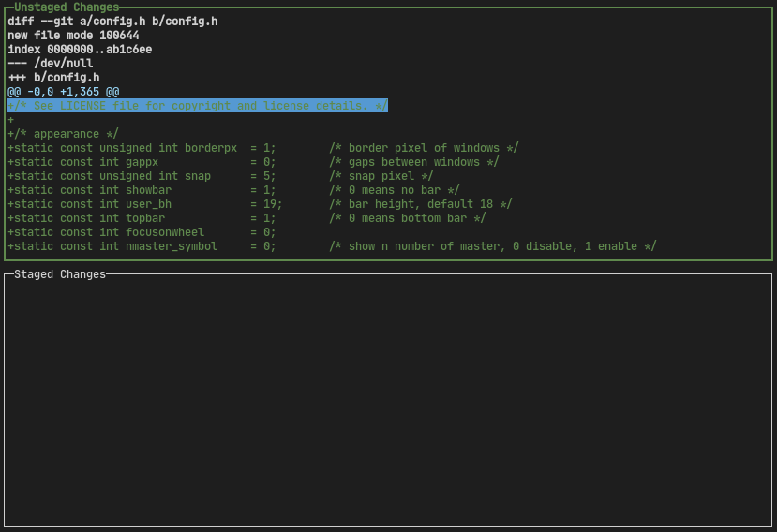Viewport: 777px width, 532px height.
Task: Click the borderpx declaration line
Action: (x=141, y=148)
